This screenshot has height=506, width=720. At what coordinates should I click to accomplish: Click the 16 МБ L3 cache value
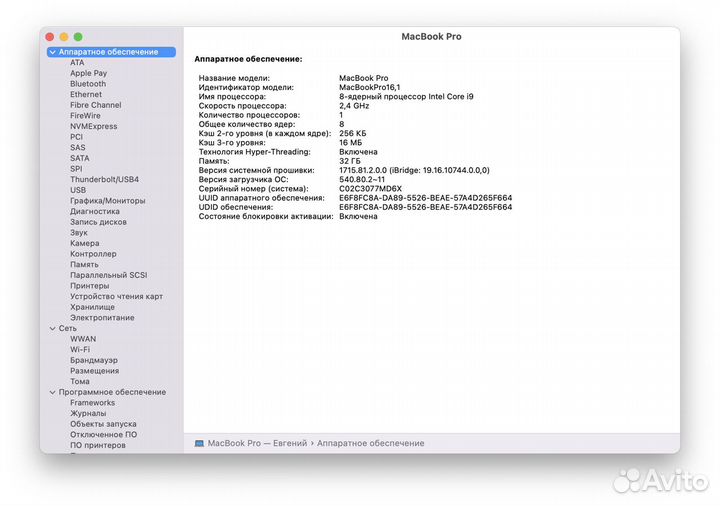pyautogui.click(x=350, y=143)
